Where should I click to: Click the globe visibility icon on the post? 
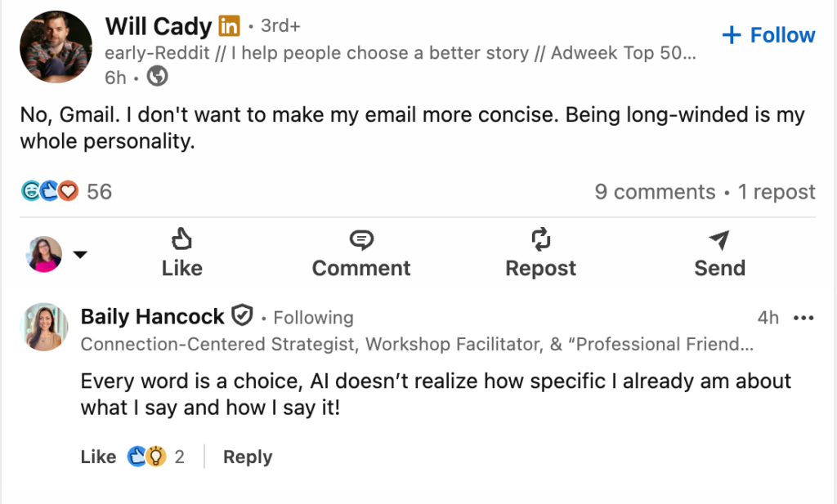pos(156,77)
